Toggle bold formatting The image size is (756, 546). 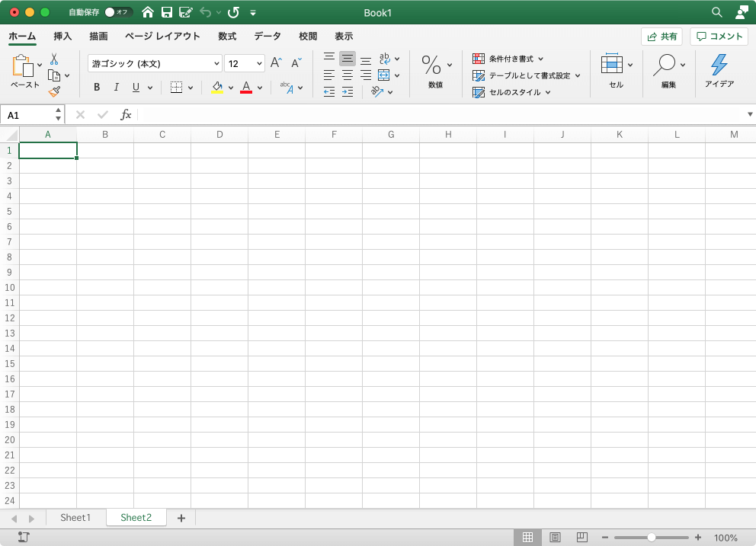97,88
